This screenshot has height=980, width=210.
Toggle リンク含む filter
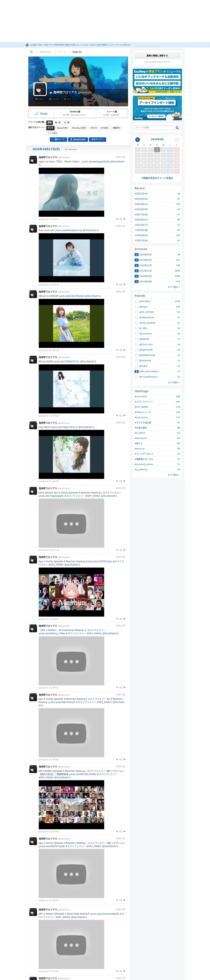click(x=53, y=133)
